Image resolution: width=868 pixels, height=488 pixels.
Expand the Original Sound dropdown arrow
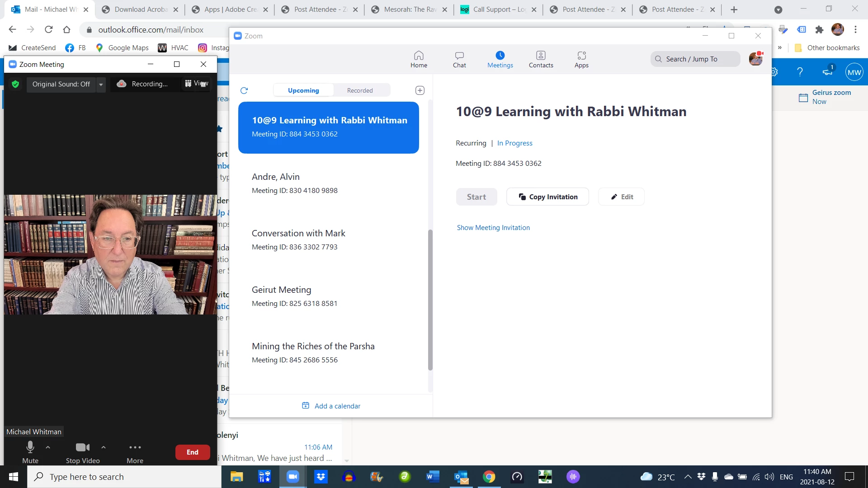click(101, 84)
